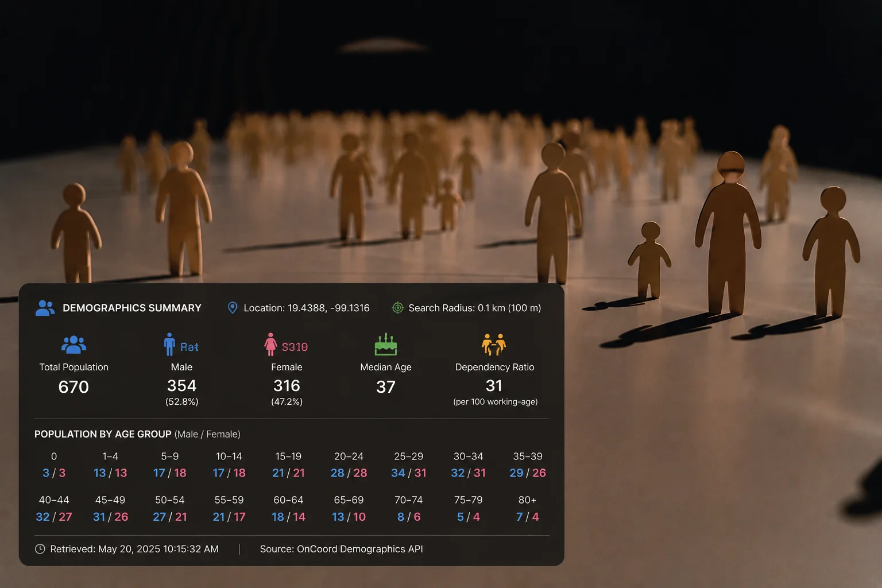Click the blue Male figure icon
Screen dimensions: 882x588
pos(169,344)
